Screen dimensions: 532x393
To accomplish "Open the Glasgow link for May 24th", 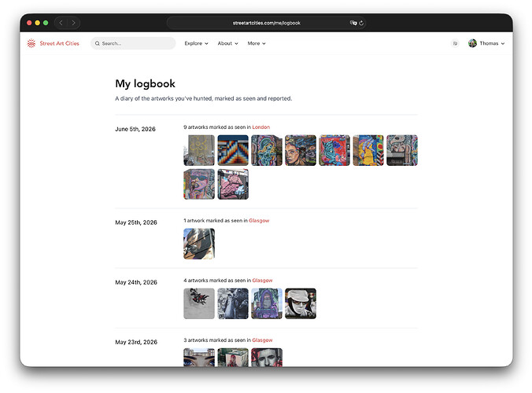I will [262, 281].
